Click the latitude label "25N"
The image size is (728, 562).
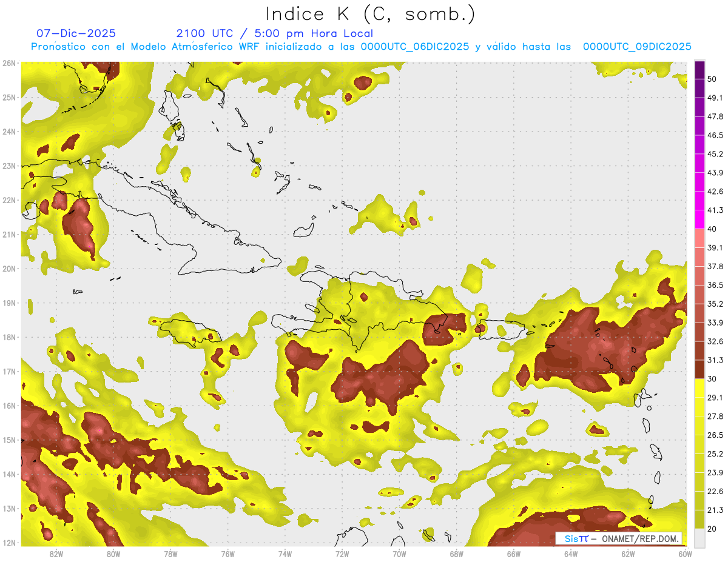pyautogui.click(x=9, y=97)
